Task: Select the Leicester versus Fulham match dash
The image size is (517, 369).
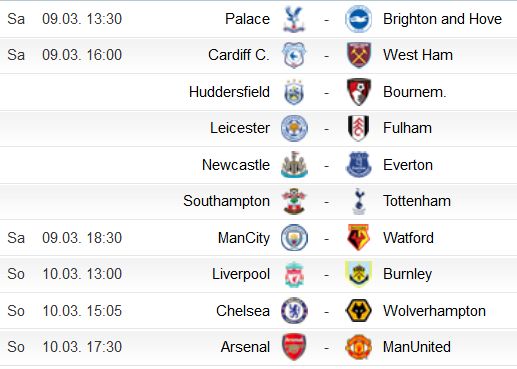Action: pos(327,129)
